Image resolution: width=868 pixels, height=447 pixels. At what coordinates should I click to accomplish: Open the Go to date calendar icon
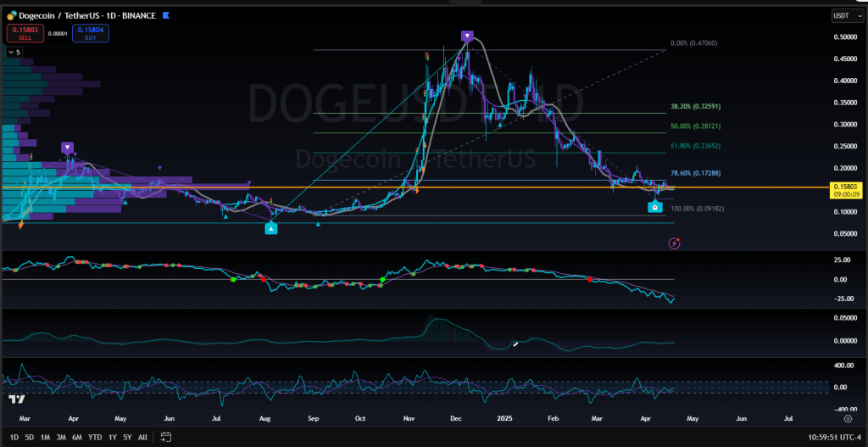(x=166, y=437)
